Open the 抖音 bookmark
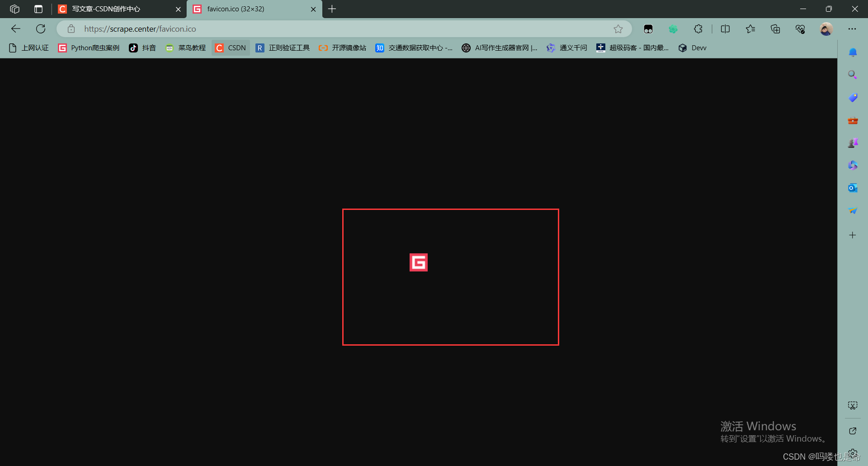Screen dimensions: 868x466 point(142,48)
